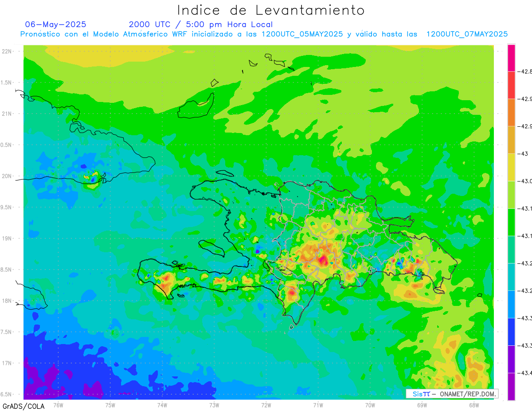Click the '-43.4' color bar value
532x411 pixels.
tap(525, 373)
